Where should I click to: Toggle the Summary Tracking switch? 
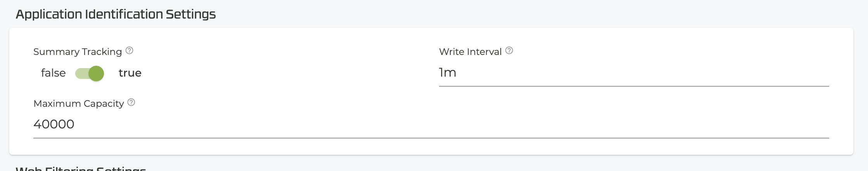point(90,73)
